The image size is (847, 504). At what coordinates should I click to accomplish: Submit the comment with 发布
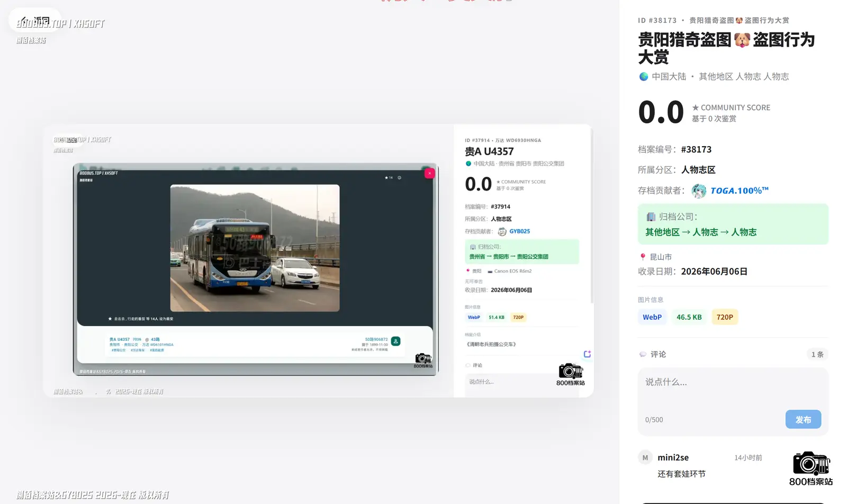click(x=803, y=419)
